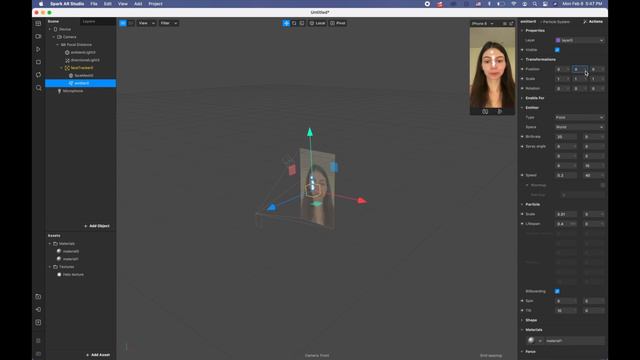Image resolution: width=640 pixels, height=360 pixels.
Task: Open Spotlight search in the menu bar
Action: 535,4
